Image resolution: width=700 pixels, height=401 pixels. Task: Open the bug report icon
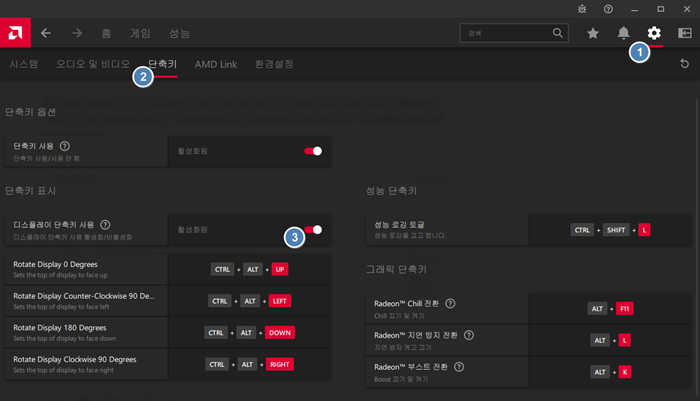pyautogui.click(x=582, y=9)
